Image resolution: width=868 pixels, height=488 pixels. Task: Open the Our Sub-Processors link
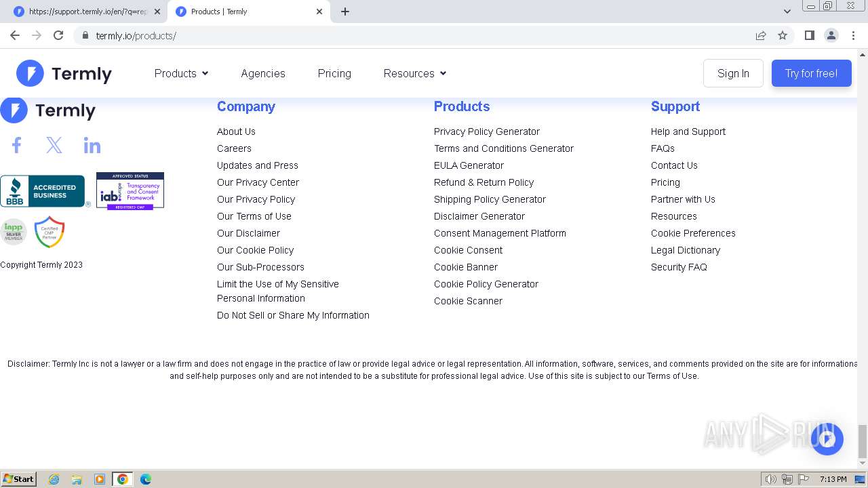click(x=260, y=267)
